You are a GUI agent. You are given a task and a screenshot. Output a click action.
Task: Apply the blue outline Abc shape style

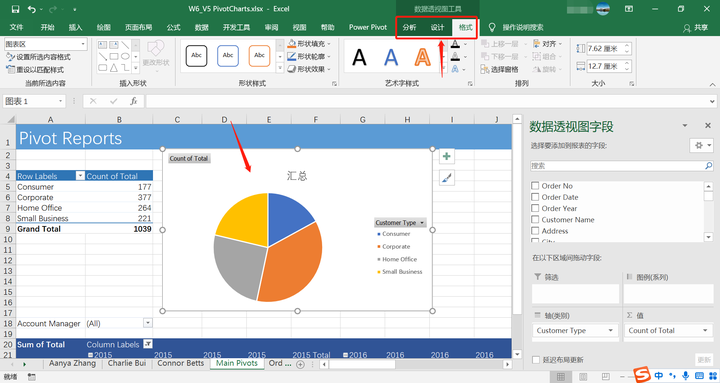[x=228, y=56]
